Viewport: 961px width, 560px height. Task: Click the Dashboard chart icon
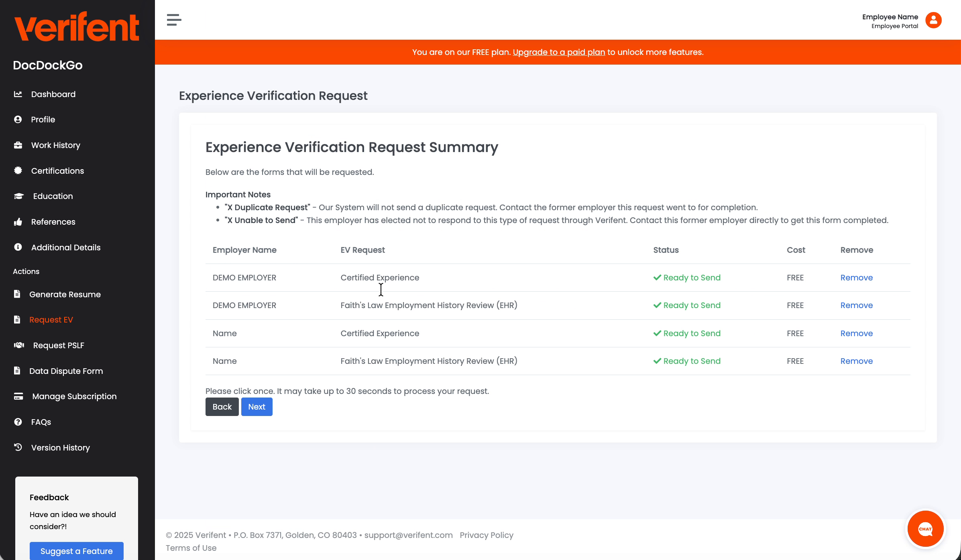pyautogui.click(x=18, y=94)
